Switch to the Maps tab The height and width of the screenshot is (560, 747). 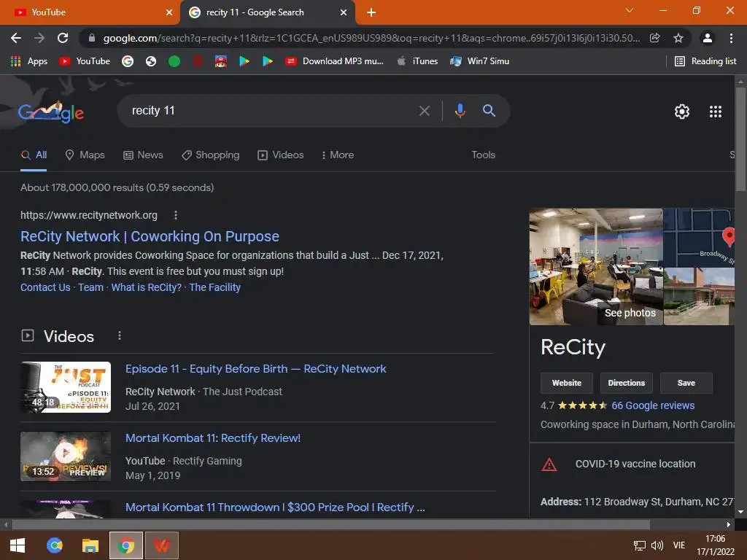pos(85,155)
